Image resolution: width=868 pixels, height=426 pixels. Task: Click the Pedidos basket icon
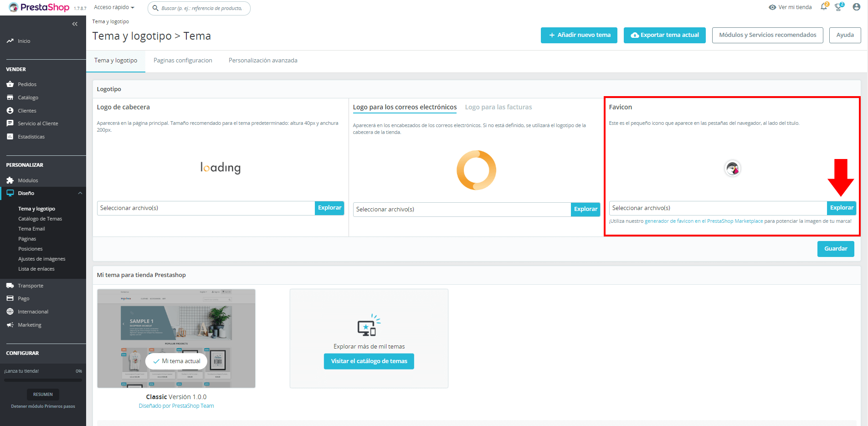[x=10, y=84]
